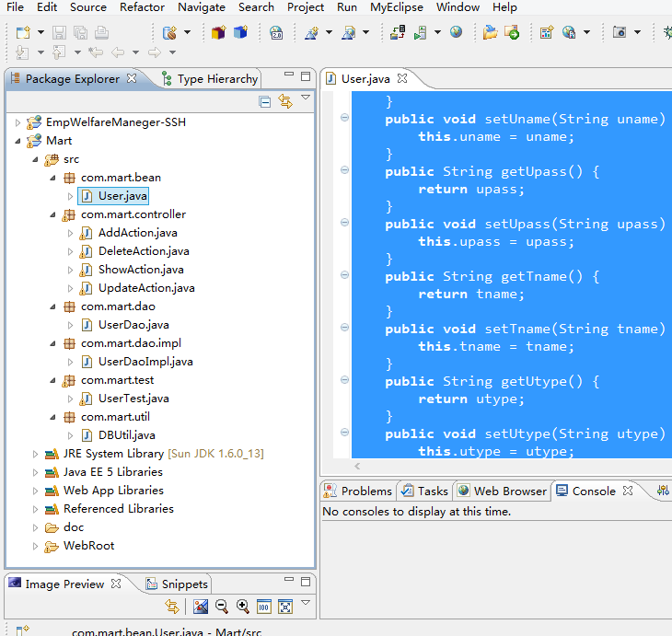Select the Referenced Libraries node
Screen dimensions: 672x636
[118, 509]
